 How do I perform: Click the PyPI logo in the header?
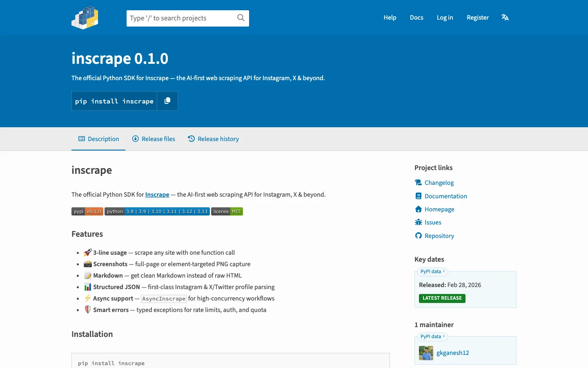pyautogui.click(x=85, y=18)
